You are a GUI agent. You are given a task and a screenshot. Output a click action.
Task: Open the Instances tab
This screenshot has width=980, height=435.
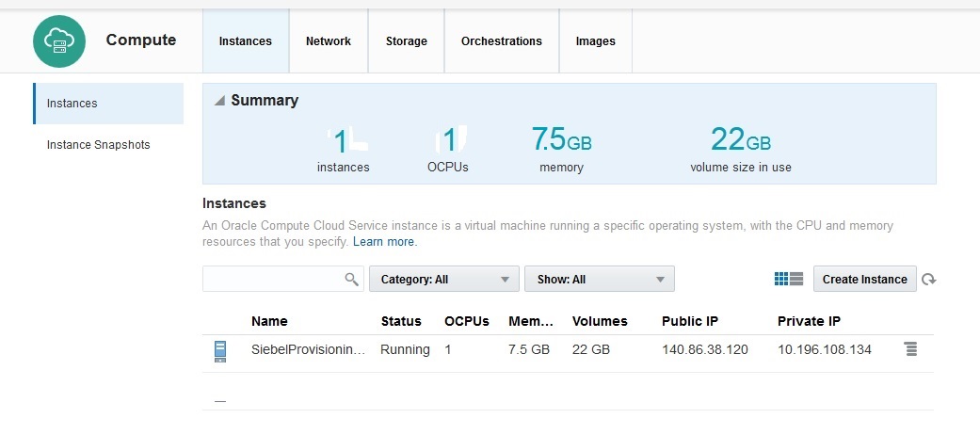(246, 41)
